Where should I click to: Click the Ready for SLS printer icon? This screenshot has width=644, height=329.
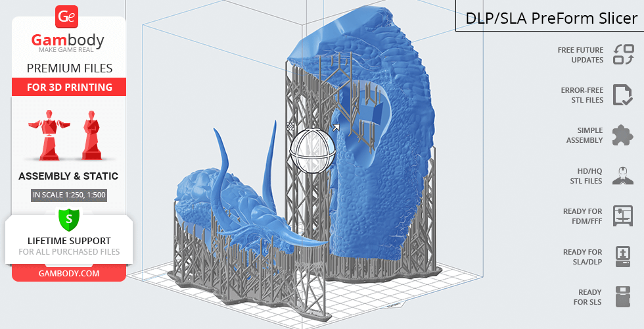pos(623,297)
